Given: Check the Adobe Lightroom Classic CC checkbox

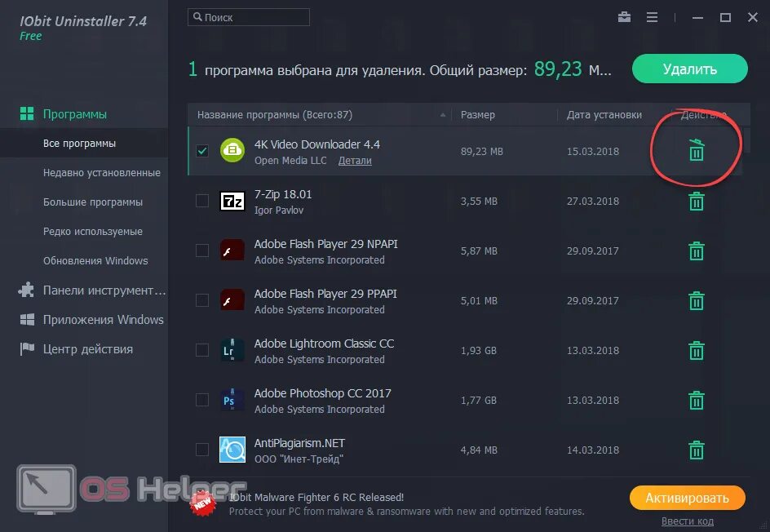Looking at the screenshot, I should (201, 350).
